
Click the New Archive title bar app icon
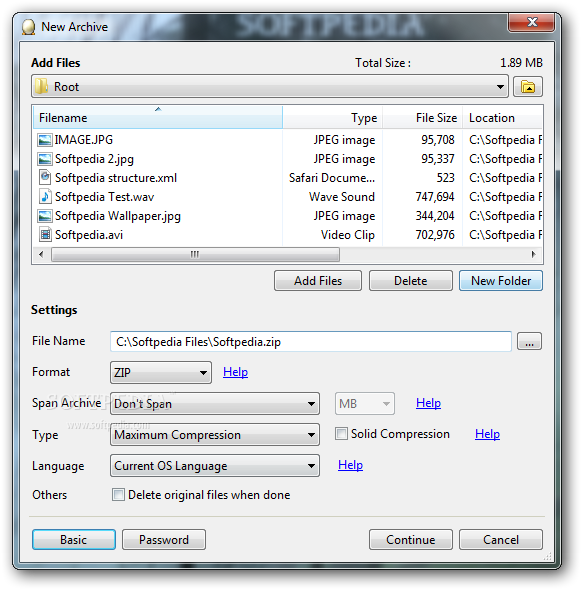tap(29, 27)
